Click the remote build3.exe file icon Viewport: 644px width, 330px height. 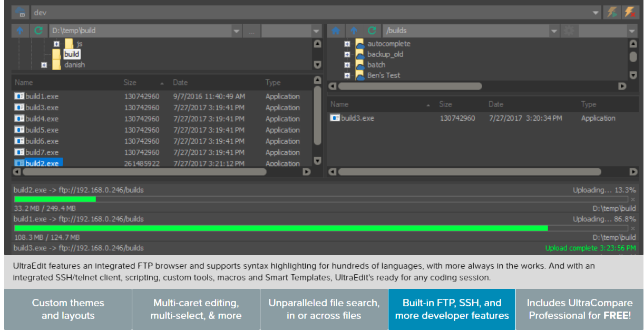click(x=335, y=118)
